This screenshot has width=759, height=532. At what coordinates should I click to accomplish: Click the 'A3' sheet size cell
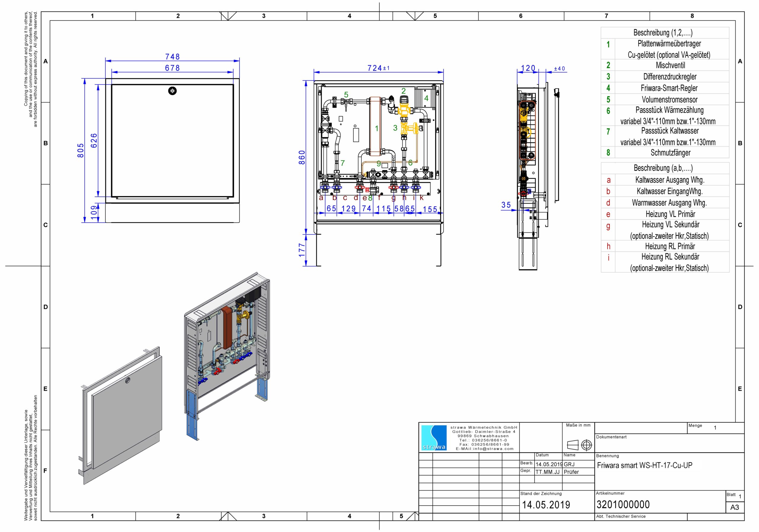[x=734, y=507]
